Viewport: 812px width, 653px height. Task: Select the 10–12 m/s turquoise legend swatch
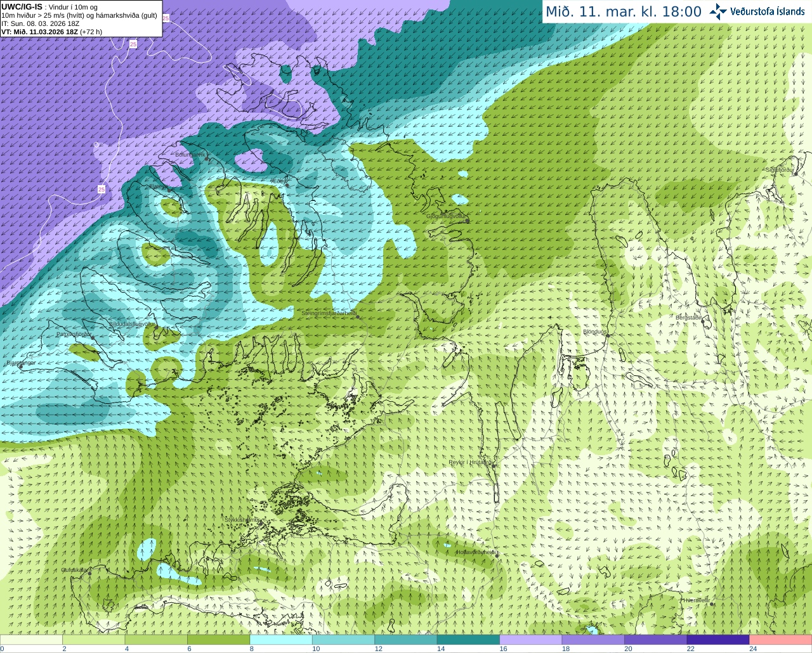[x=343, y=640]
